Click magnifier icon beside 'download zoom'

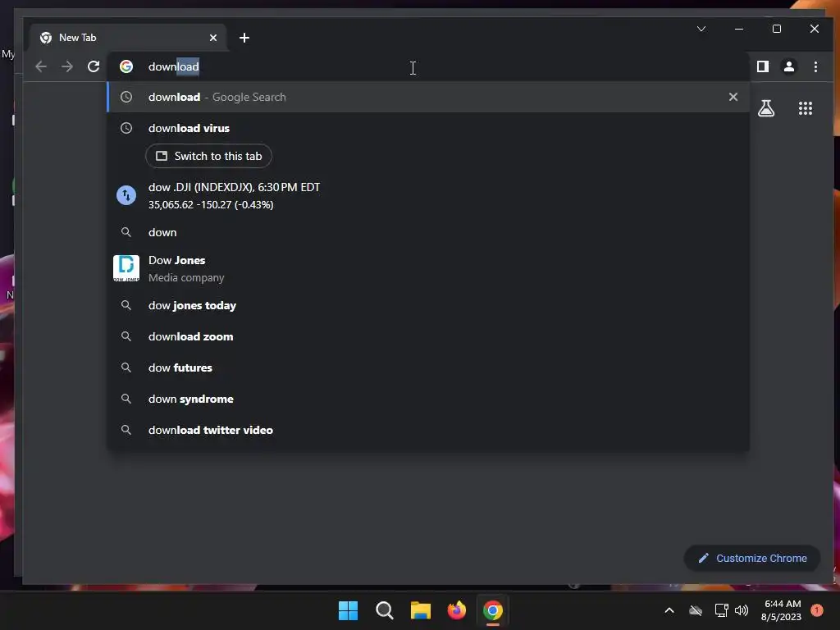coord(126,336)
